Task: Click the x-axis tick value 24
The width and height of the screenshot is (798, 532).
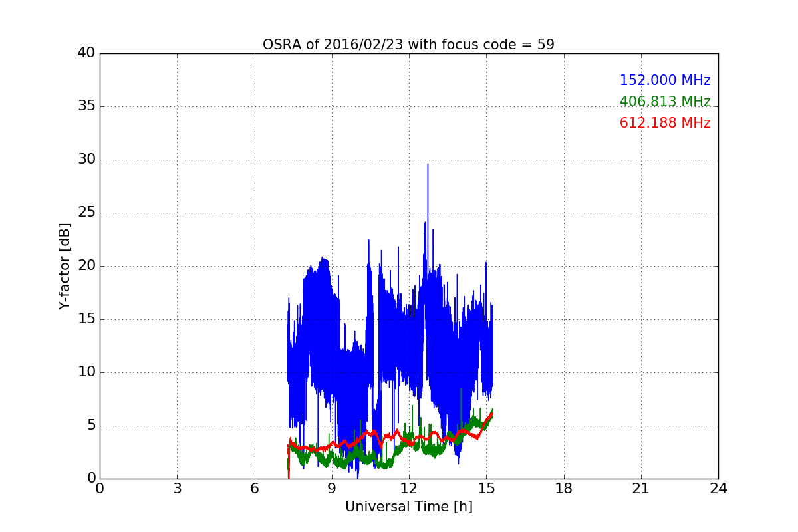Action: [x=718, y=489]
